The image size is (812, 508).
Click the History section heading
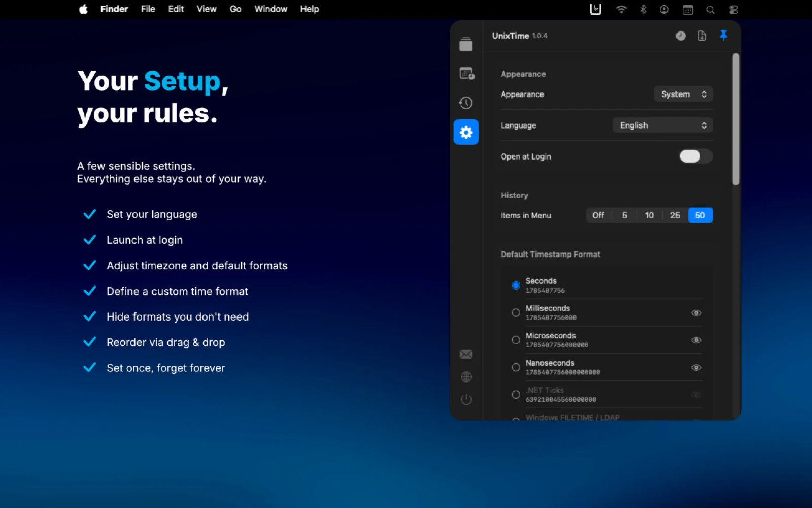(x=515, y=195)
